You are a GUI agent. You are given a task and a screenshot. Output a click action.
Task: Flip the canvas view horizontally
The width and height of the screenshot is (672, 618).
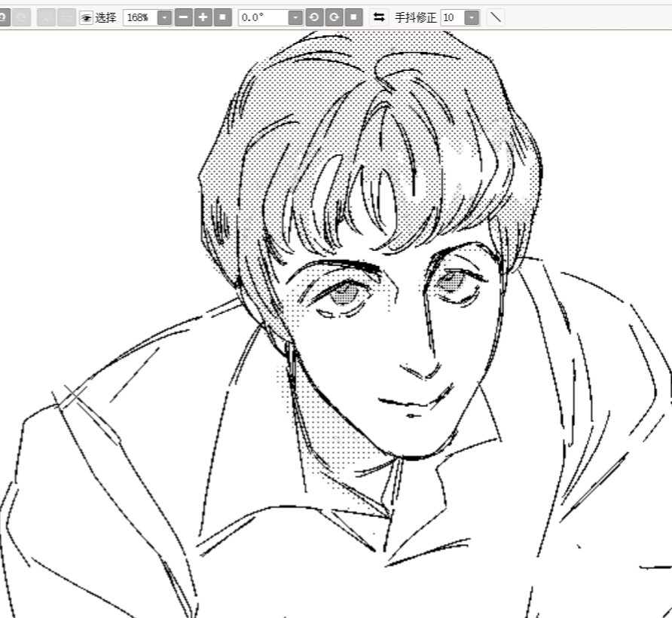379,17
